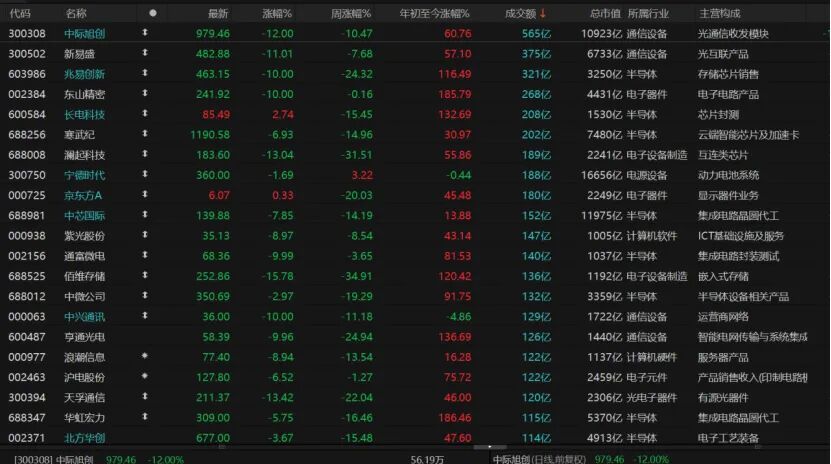Click the 所属行业 column header

tap(648, 14)
